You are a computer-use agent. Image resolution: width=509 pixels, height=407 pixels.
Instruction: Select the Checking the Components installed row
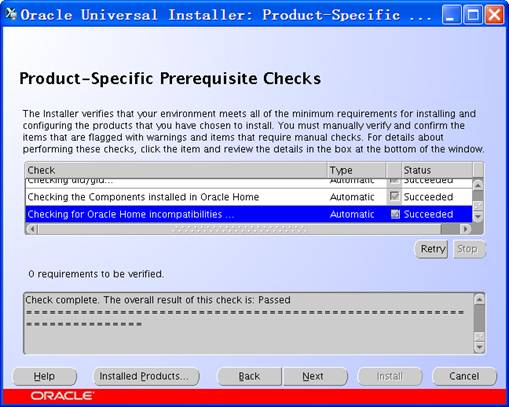click(249, 197)
